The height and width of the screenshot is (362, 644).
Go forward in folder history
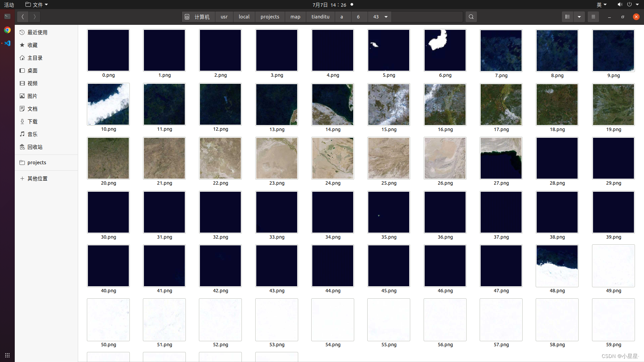pyautogui.click(x=35, y=17)
